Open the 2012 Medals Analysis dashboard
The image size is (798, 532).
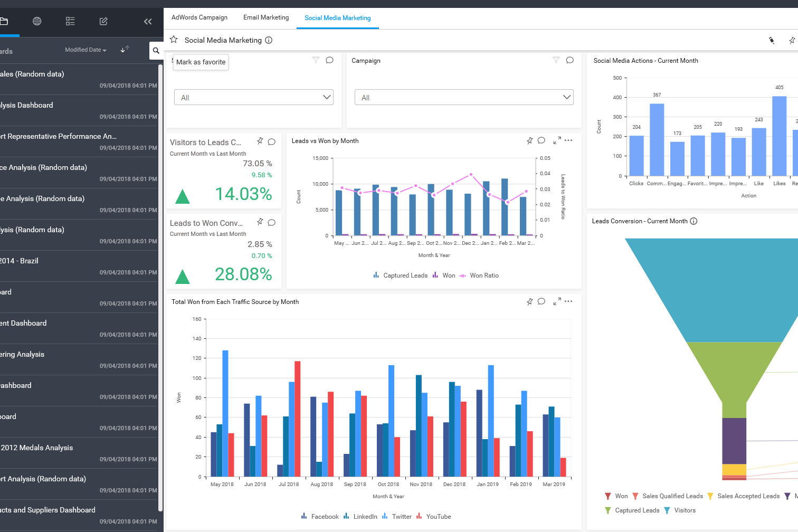(x=79, y=453)
